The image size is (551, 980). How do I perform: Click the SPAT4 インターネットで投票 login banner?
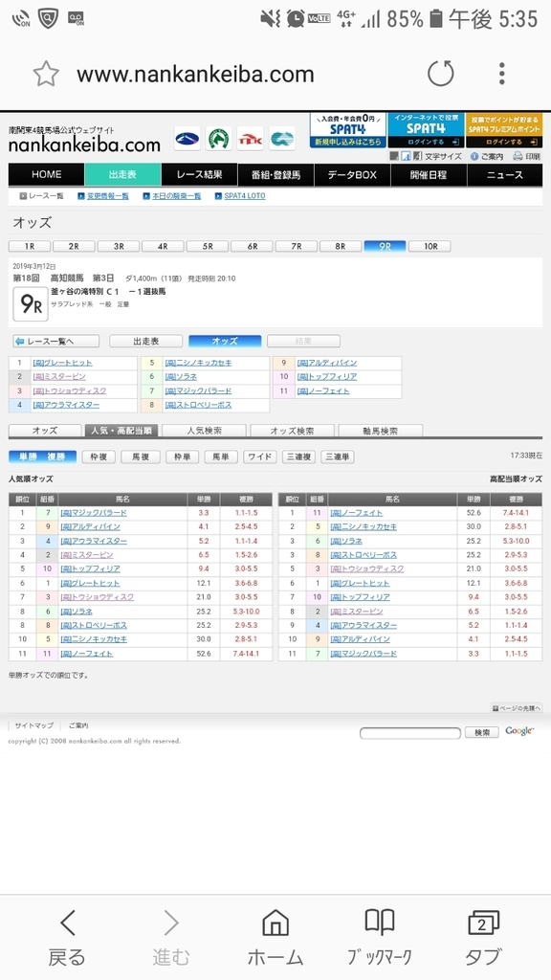point(426,130)
